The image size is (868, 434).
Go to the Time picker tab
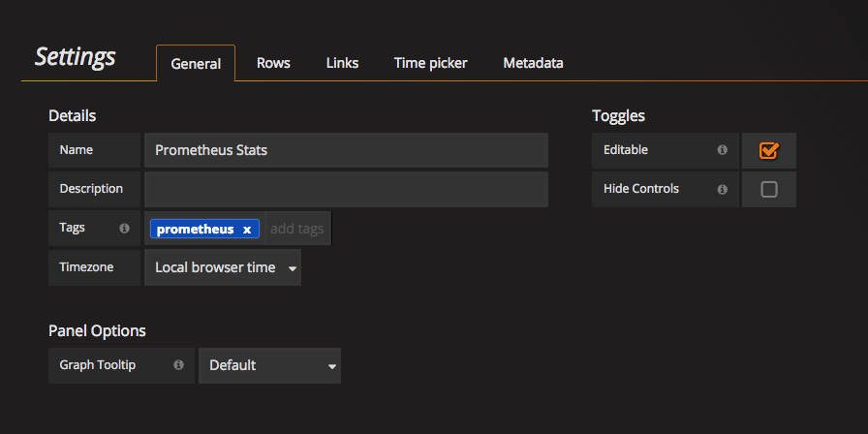click(x=430, y=63)
